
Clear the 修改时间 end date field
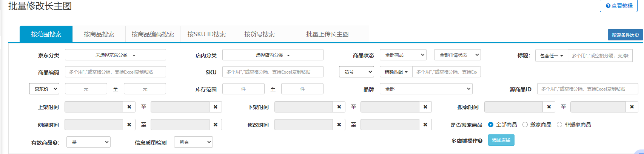[x=425, y=125]
